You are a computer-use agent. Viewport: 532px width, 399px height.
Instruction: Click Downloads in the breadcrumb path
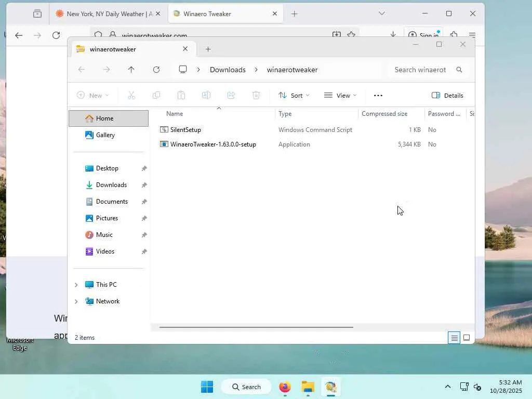(228, 70)
